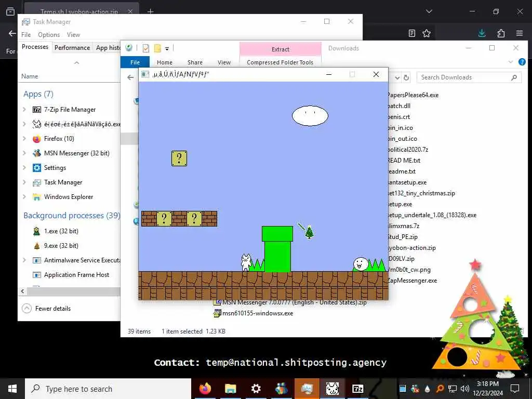Image resolution: width=532 pixels, height=399 pixels.
Task: Expand MSN Messenger process row
Action: [24, 153]
